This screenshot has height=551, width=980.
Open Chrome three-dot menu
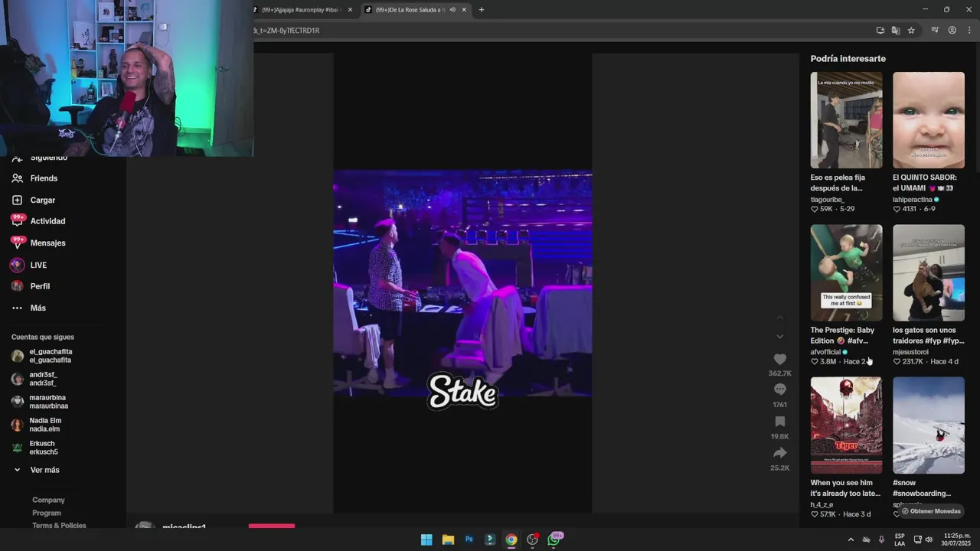(969, 31)
